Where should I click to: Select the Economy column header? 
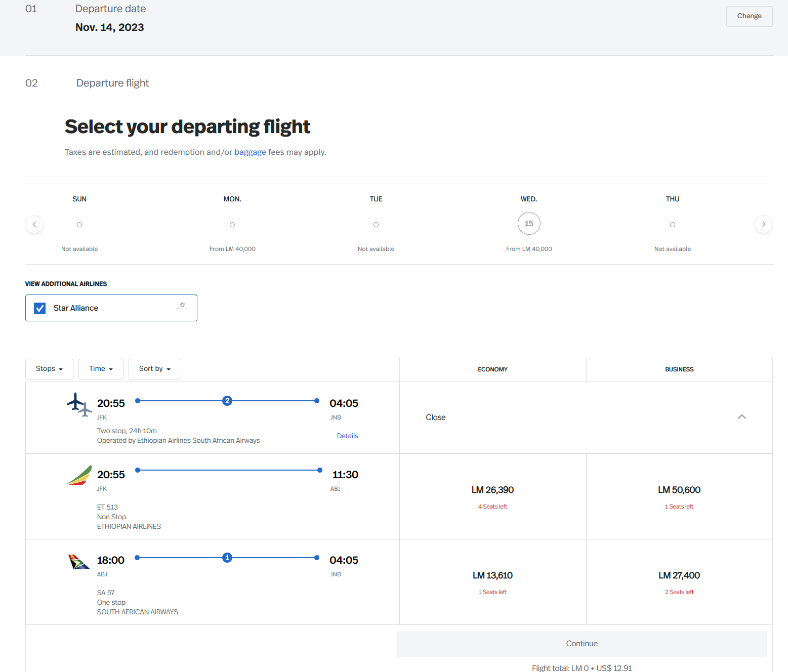click(x=492, y=369)
